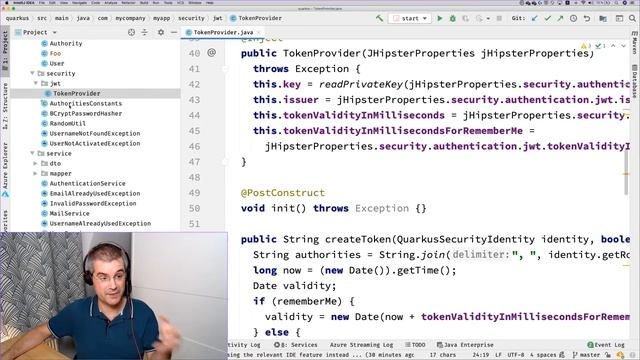The image size is (640, 360).
Task: Go to next highlighted error arrow
Action: (623, 46)
